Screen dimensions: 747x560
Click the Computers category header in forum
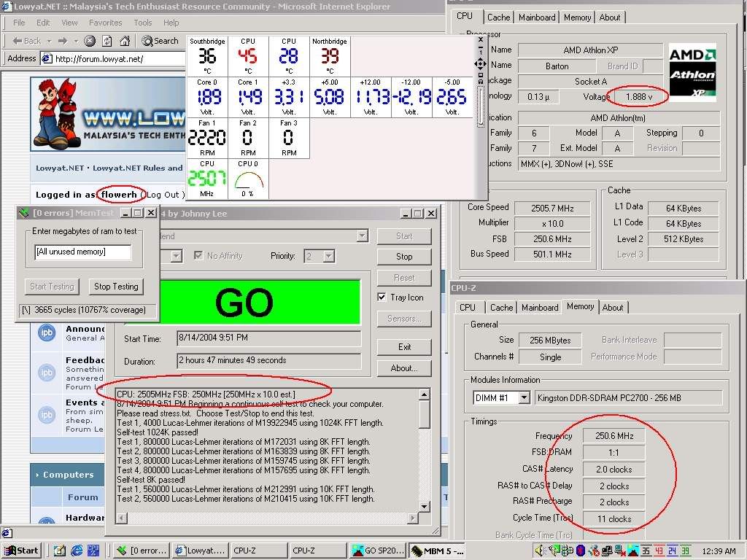click(68, 475)
